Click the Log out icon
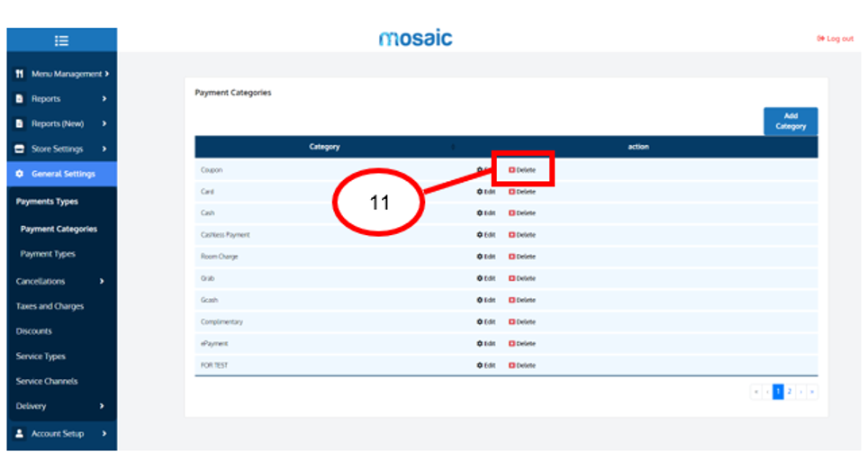Viewport: 868px width, 461px height. pos(821,39)
